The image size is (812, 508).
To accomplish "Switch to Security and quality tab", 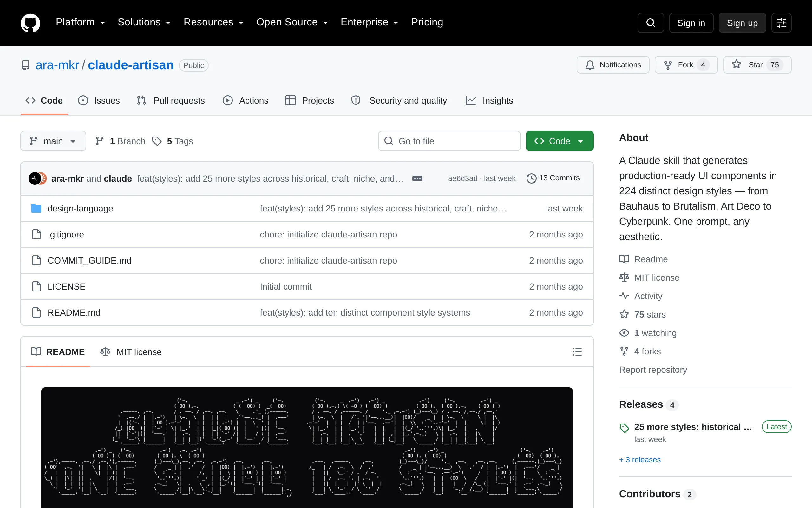I will click(x=399, y=100).
